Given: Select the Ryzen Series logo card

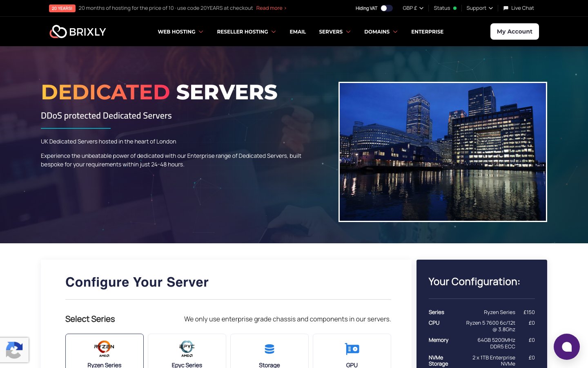Looking at the screenshot, I should [105, 351].
